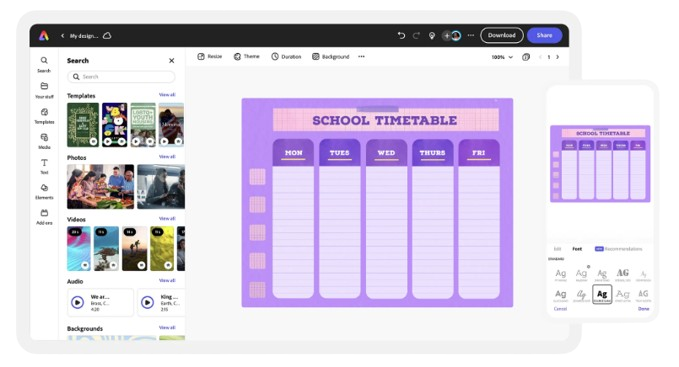Viewport: 679px width, 367px height.
Task: Go to the previous page arrow
Action: coord(540,57)
